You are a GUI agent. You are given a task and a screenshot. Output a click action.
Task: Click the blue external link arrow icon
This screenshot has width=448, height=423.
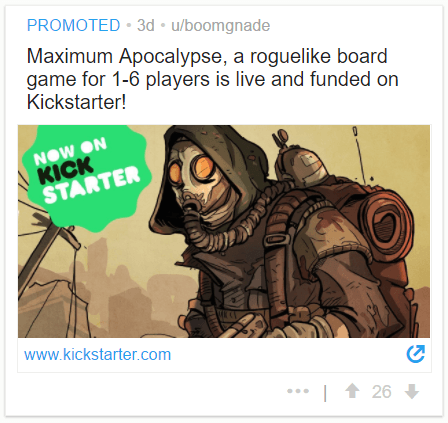[416, 354]
